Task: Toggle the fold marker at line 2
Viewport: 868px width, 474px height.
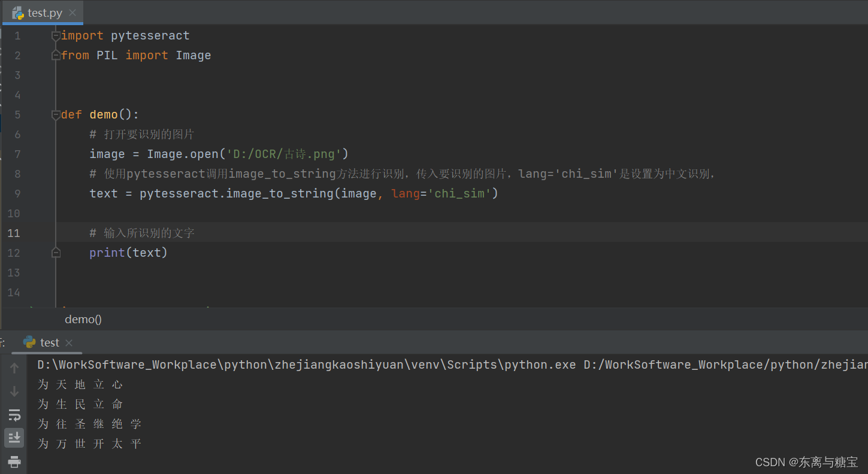Action: pyautogui.click(x=56, y=56)
